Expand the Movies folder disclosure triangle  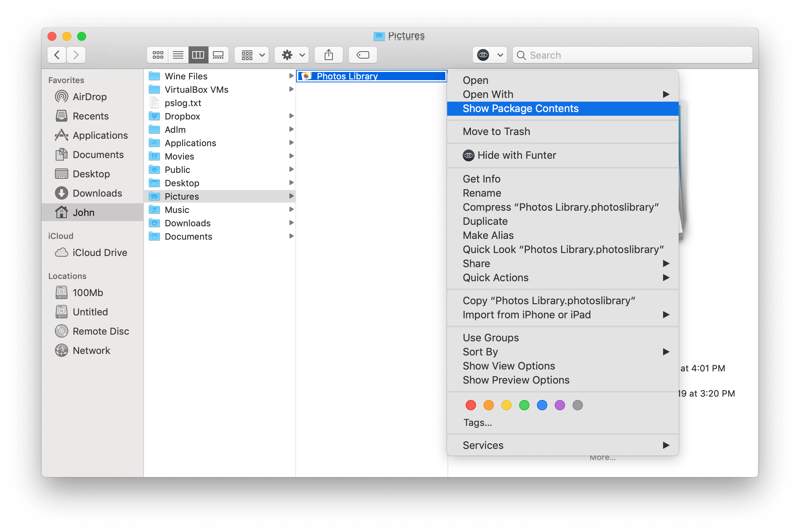291,156
